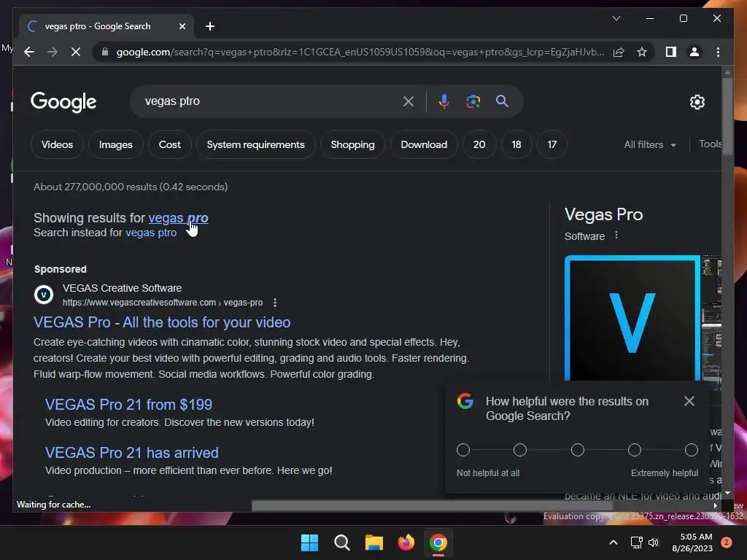The width and height of the screenshot is (747, 560).
Task: Select the Download filter chip
Action: click(424, 145)
